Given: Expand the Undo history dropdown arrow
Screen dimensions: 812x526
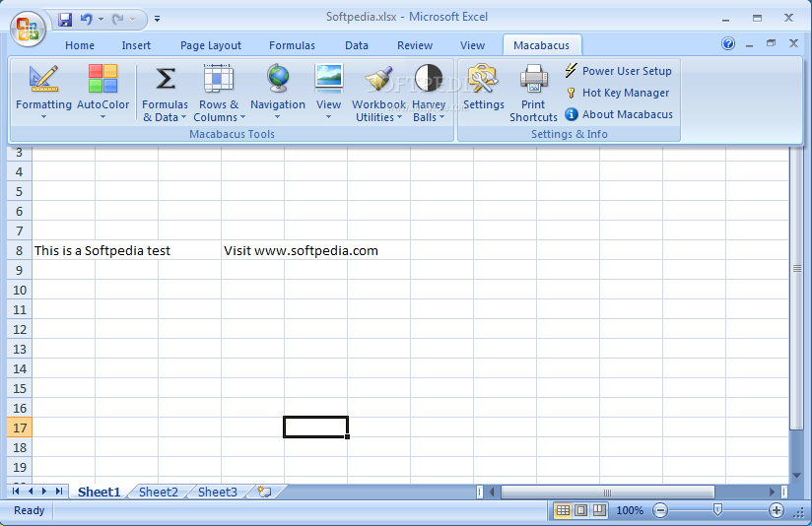Looking at the screenshot, I should pyautogui.click(x=101, y=20).
